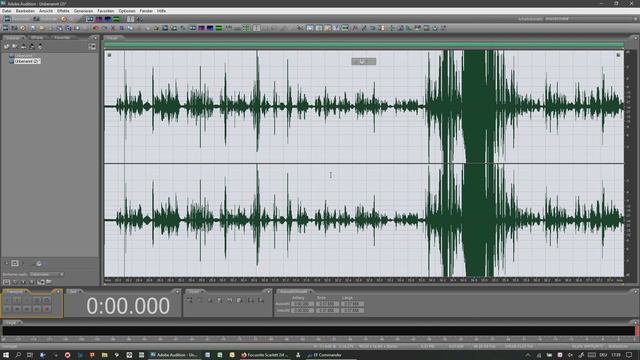Click the red Record button
Screen dimensions: 640x360
(47, 309)
